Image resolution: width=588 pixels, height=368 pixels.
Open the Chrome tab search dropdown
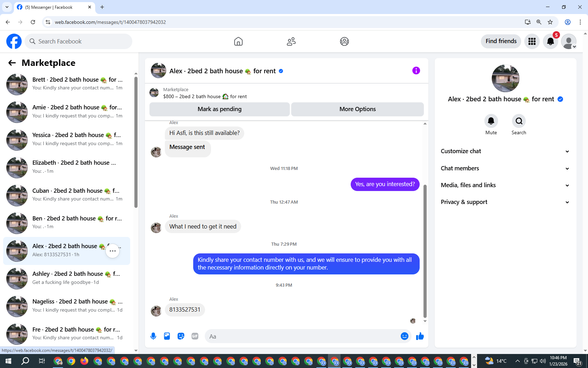(7, 7)
